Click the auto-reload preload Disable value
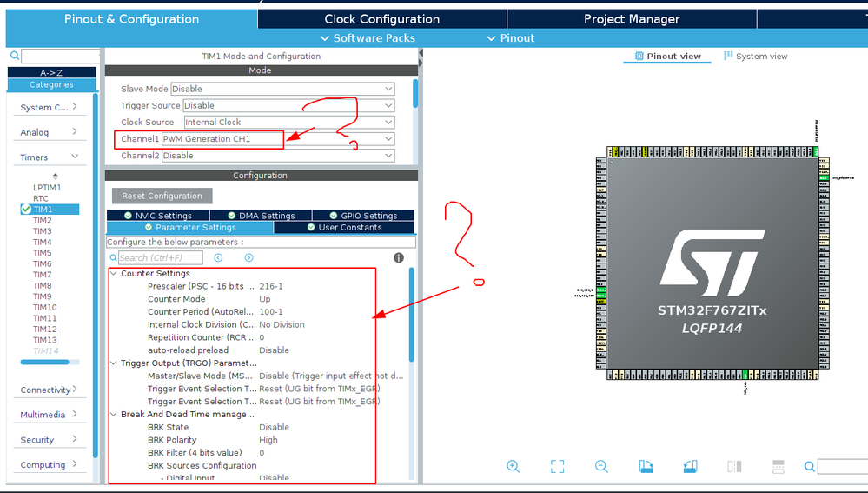The image size is (868, 493). tap(274, 350)
